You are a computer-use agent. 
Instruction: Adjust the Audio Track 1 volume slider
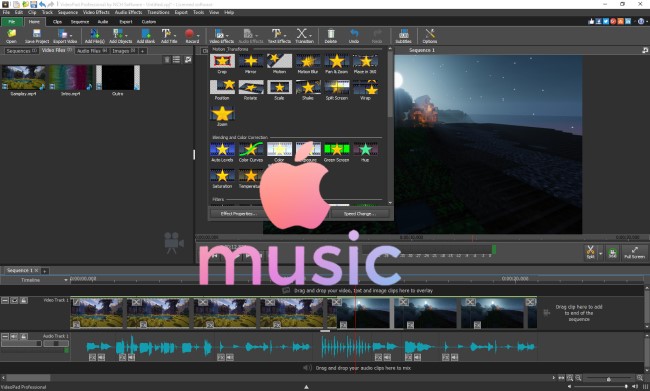tap(22, 343)
